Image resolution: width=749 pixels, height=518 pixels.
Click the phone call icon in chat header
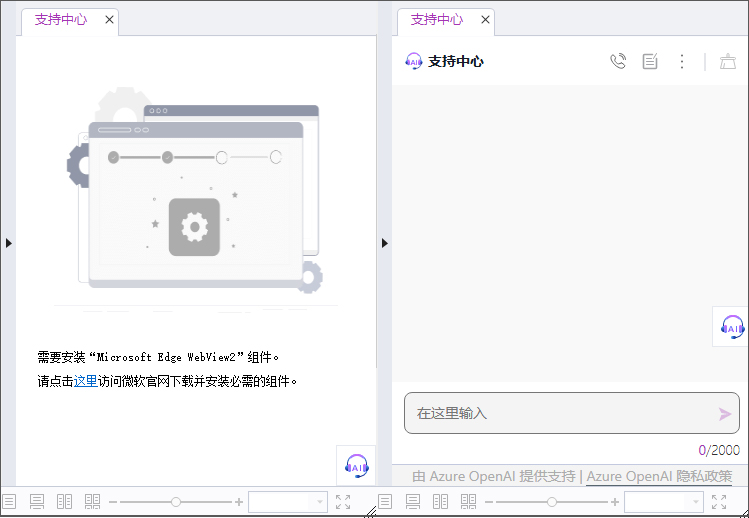point(618,61)
